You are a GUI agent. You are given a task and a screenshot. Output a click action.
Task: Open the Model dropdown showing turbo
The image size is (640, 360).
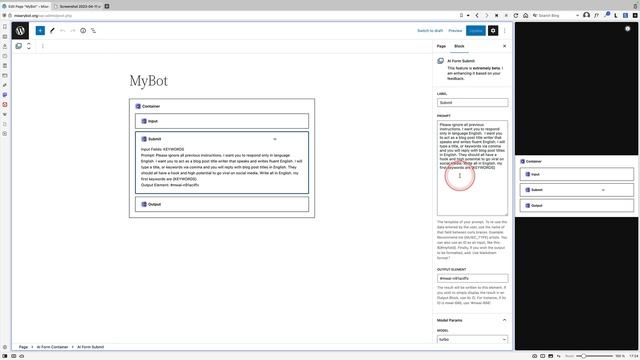coord(472,339)
